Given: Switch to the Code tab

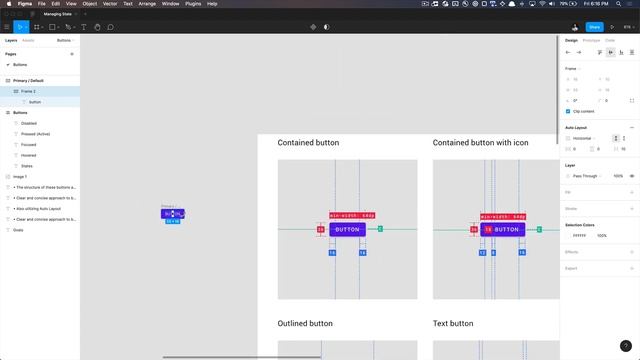Looking at the screenshot, I should 610,40.
